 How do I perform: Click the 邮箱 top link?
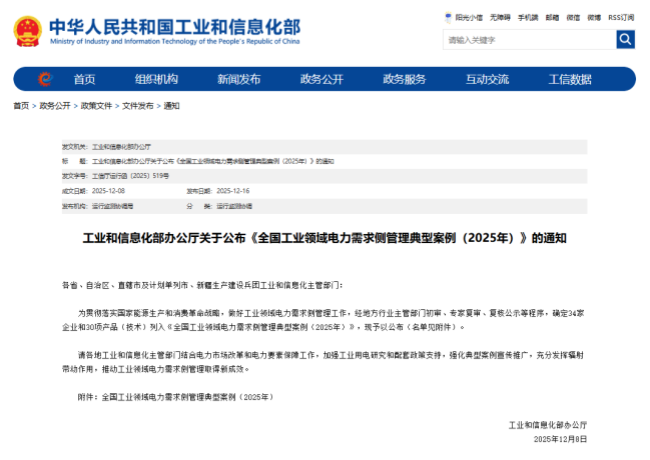tap(552, 17)
